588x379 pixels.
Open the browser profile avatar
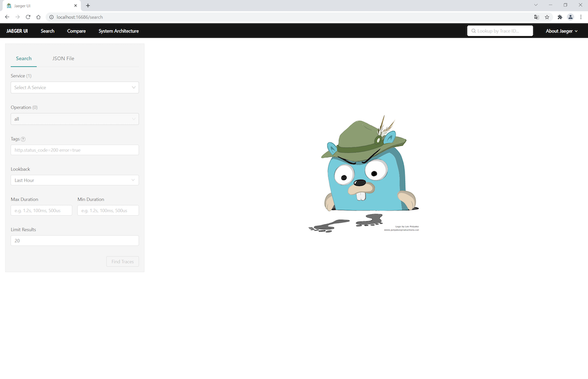tap(570, 17)
